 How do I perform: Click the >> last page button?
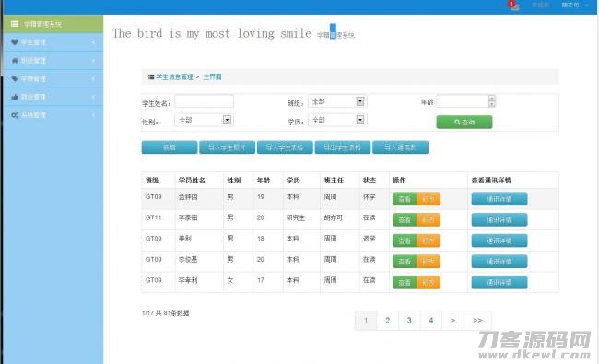(477, 321)
